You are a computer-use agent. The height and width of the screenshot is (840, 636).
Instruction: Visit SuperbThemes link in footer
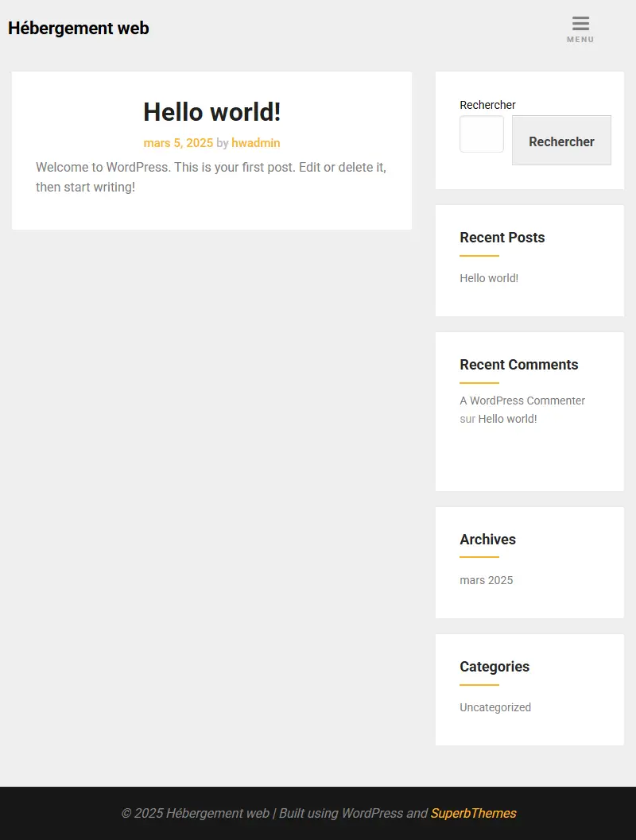(474, 813)
